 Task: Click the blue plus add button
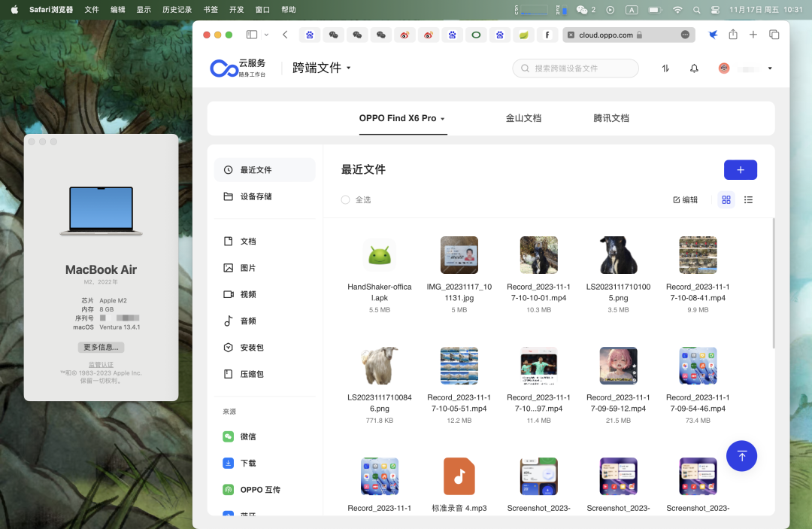tap(740, 170)
